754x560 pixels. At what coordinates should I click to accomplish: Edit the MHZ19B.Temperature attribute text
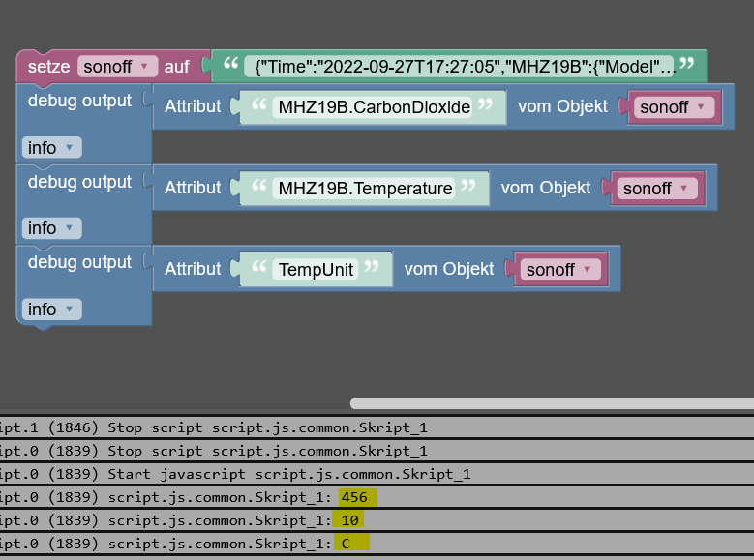click(x=365, y=188)
